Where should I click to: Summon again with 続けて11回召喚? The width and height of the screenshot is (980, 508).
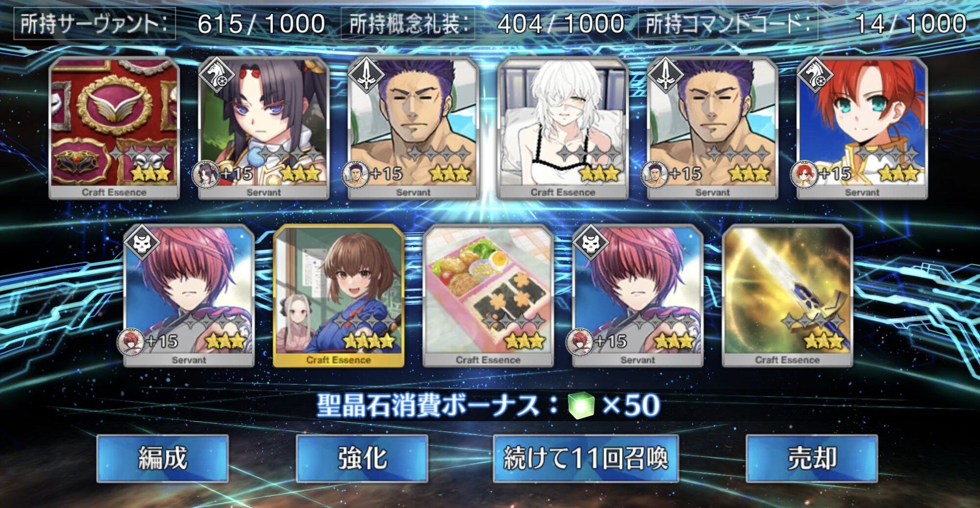point(586,458)
